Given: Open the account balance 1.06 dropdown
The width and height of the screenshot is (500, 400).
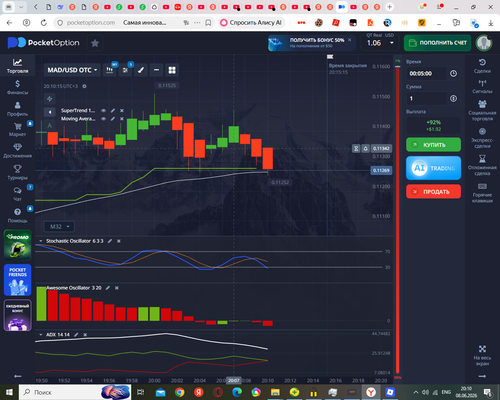Looking at the screenshot, I should (x=380, y=43).
